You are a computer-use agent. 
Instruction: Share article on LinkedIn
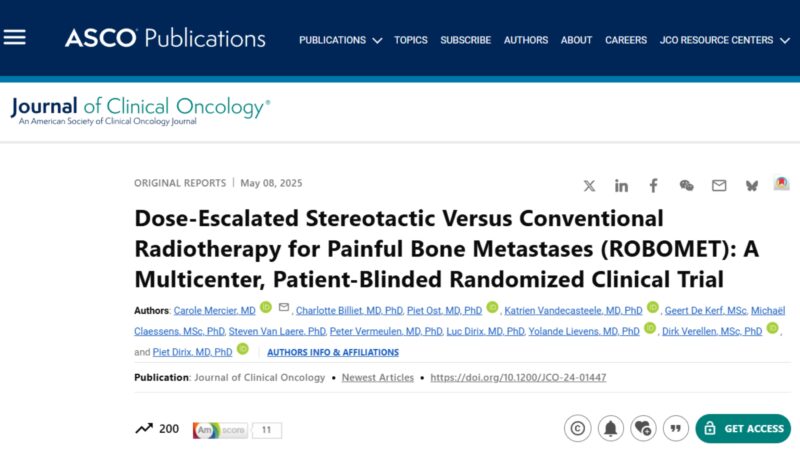621,186
